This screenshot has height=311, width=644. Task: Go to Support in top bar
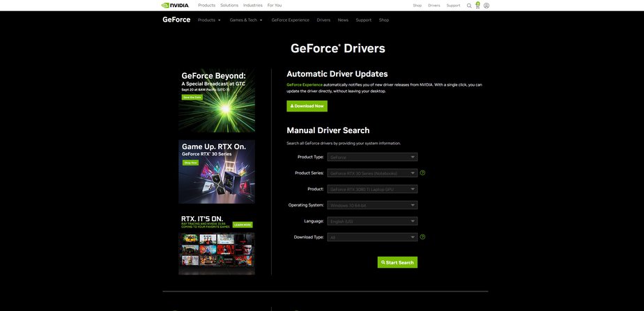454,6
